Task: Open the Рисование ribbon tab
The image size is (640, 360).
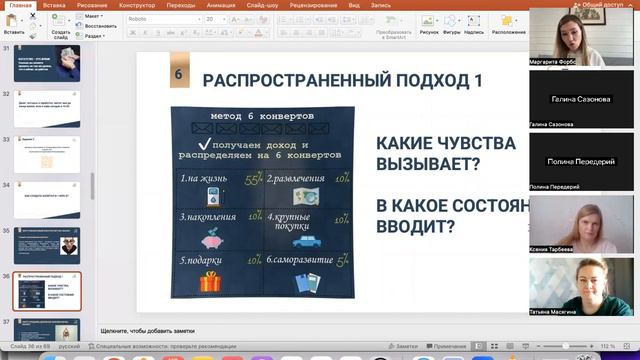Action: [x=92, y=5]
